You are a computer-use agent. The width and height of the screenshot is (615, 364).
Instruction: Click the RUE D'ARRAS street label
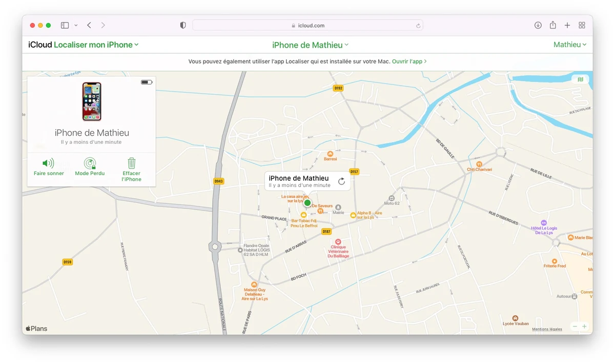click(295, 247)
